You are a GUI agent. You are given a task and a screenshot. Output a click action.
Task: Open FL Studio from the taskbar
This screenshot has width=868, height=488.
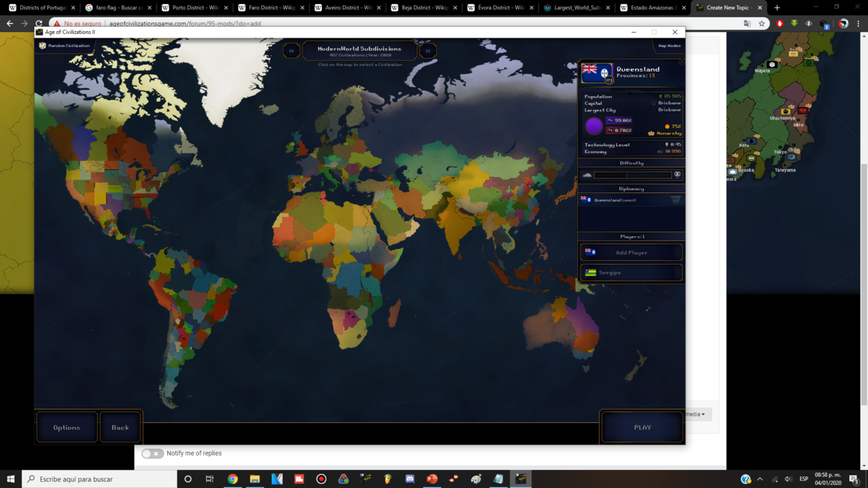[x=388, y=479]
